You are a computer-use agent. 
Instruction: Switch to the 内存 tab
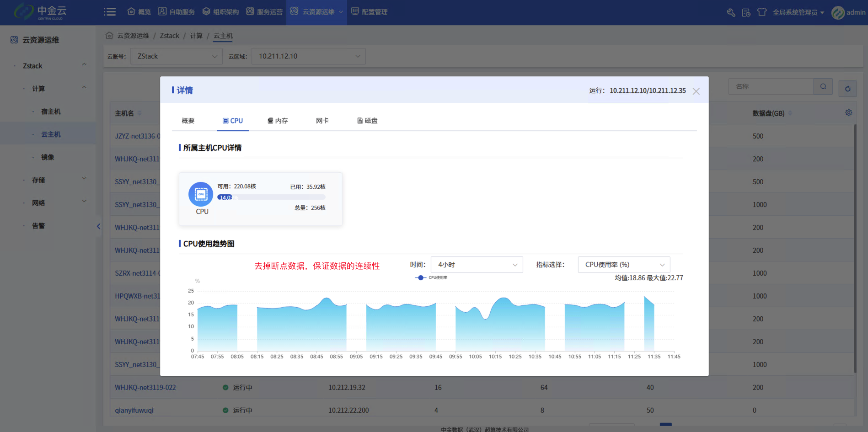pos(278,121)
